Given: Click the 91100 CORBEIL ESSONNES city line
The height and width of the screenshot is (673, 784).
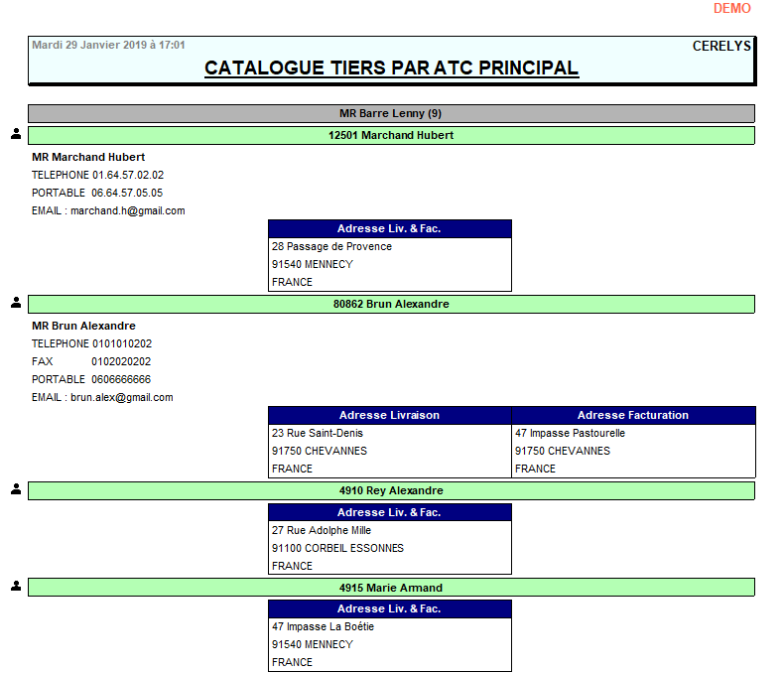Looking at the screenshot, I should point(337,548).
